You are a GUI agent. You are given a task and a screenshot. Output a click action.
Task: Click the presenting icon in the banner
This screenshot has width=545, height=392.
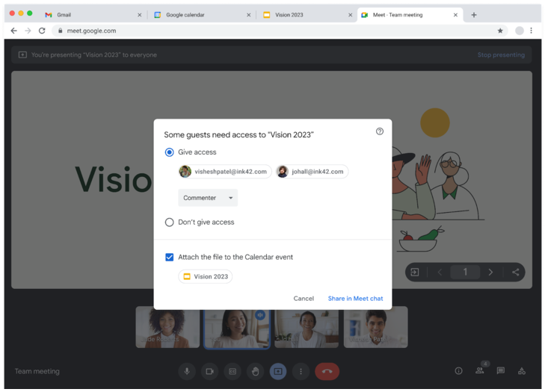pos(22,55)
